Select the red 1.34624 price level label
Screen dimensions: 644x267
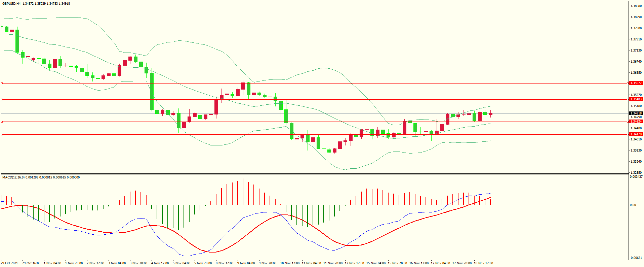[636, 122]
